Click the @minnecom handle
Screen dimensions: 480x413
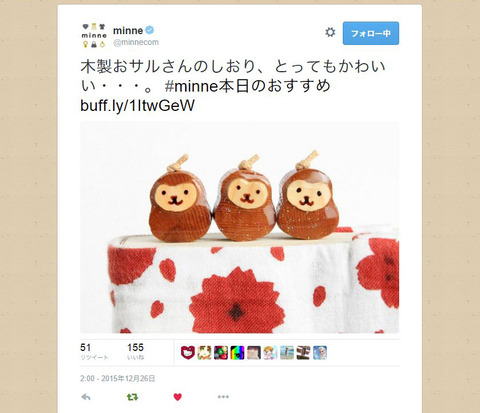[x=136, y=42]
